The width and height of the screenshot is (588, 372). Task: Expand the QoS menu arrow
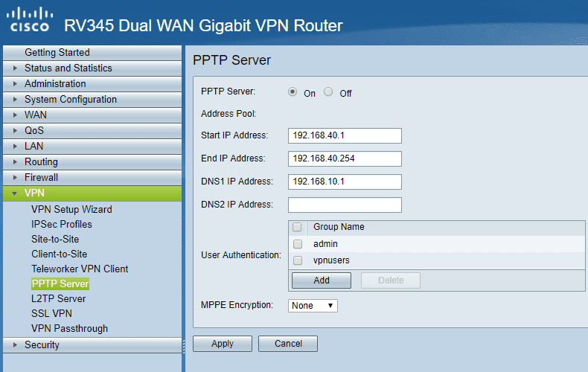click(15, 130)
